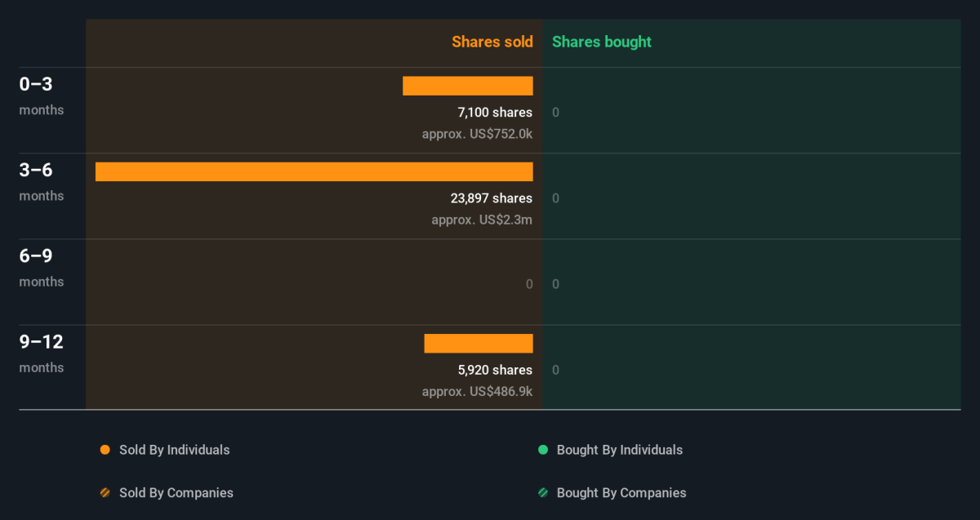Click the 0–3 months orange bar
The width and height of the screenshot is (980, 520).
pyautogui.click(x=468, y=86)
